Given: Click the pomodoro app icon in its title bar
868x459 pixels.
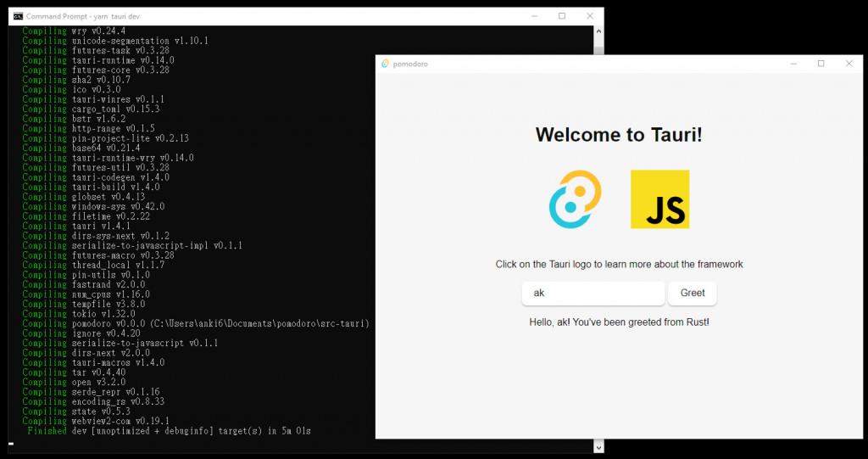Looking at the screenshot, I should pos(386,64).
